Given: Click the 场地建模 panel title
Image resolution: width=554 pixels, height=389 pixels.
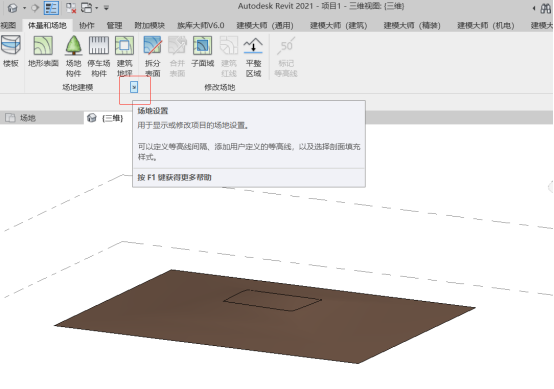Looking at the screenshot, I should click(x=78, y=87).
